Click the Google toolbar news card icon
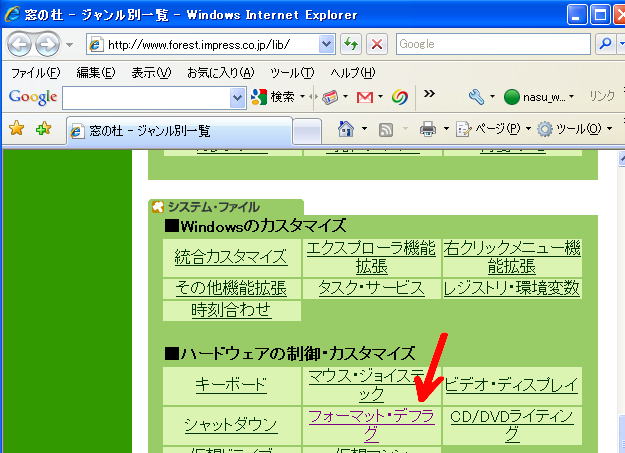Viewport: 625px width, 453px height. tap(330, 97)
